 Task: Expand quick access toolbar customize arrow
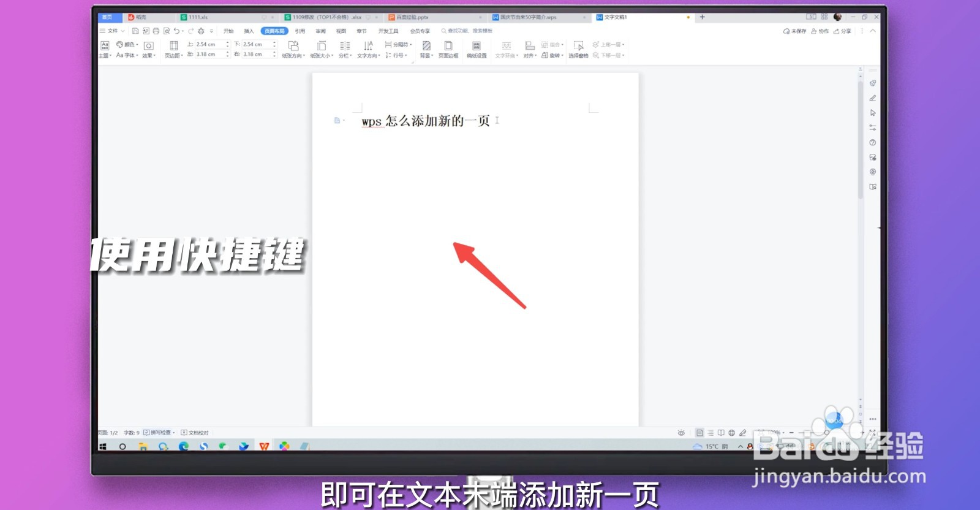point(212,31)
